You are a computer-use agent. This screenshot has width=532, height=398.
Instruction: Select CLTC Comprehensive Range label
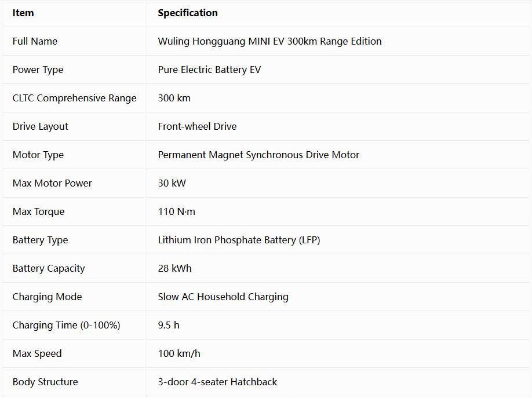[x=74, y=98]
